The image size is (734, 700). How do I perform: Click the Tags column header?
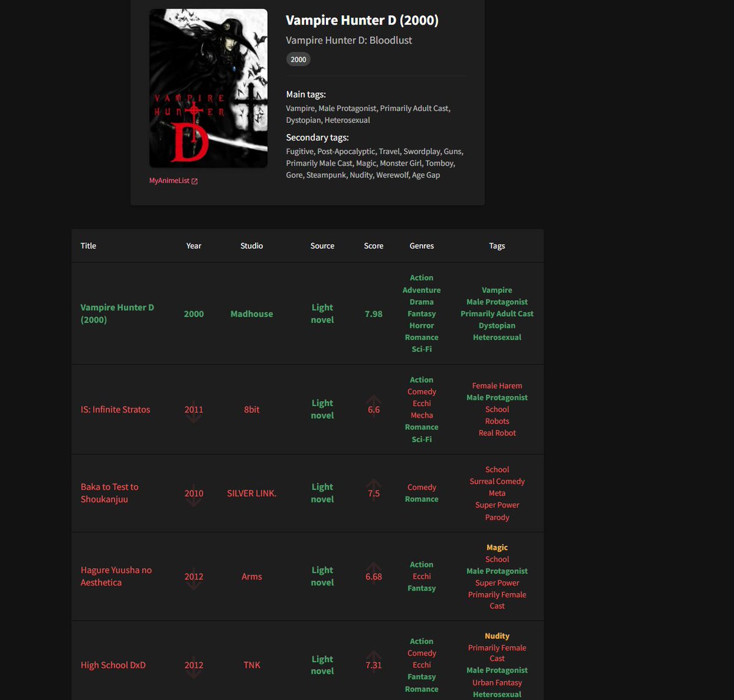(497, 246)
